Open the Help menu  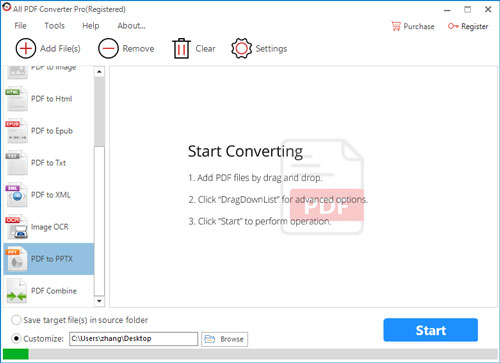pyautogui.click(x=91, y=26)
